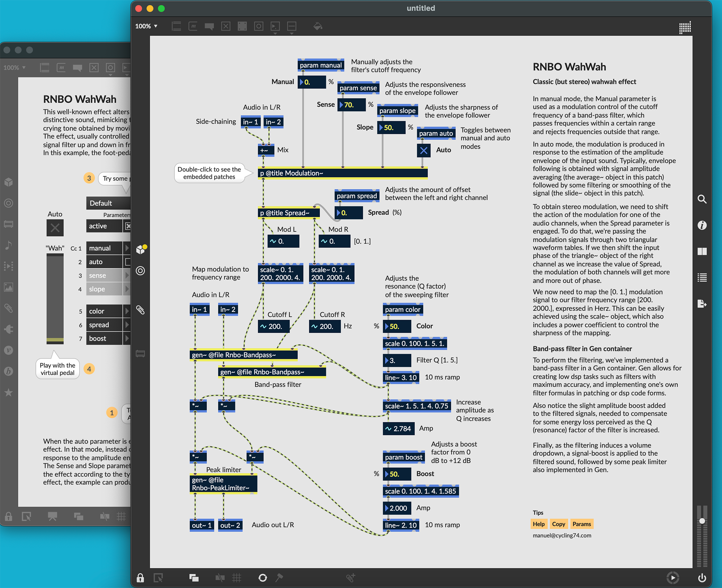Click the Params tip button
Viewport: 722px width, 588px height.
pos(582,524)
